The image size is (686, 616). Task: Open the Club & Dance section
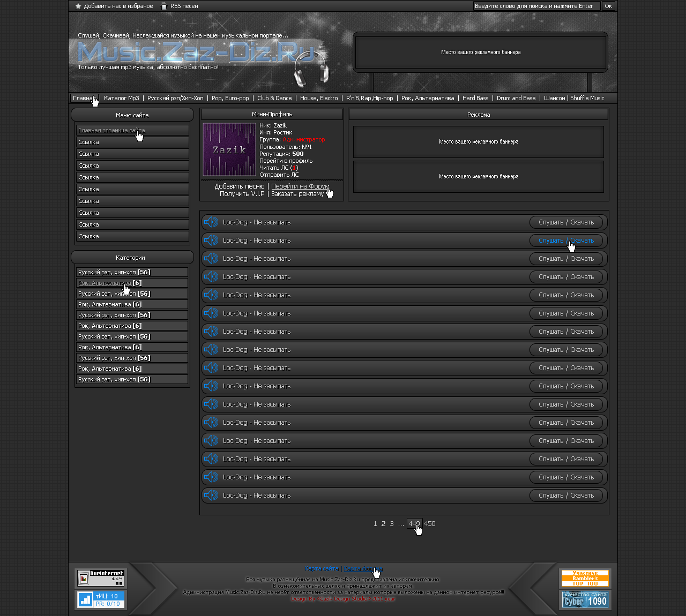tap(274, 98)
